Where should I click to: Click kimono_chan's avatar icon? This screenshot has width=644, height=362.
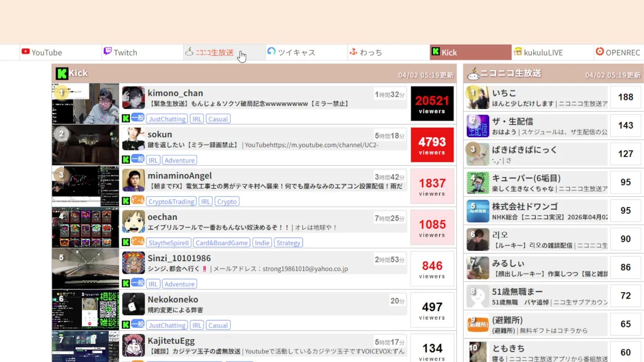click(133, 98)
